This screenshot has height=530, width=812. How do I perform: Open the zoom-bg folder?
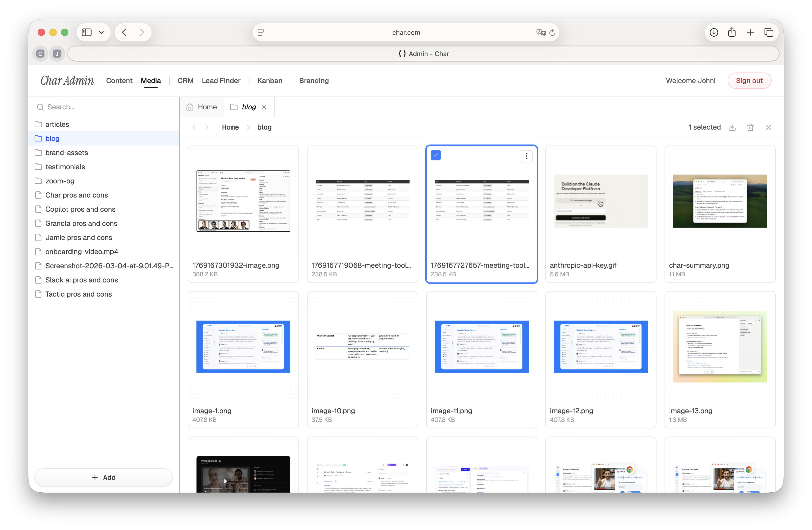click(x=104, y=181)
